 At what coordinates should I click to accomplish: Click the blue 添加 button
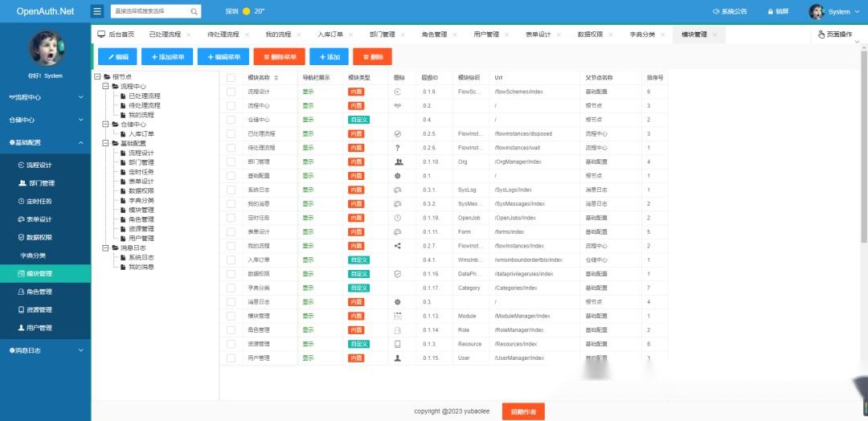329,56
